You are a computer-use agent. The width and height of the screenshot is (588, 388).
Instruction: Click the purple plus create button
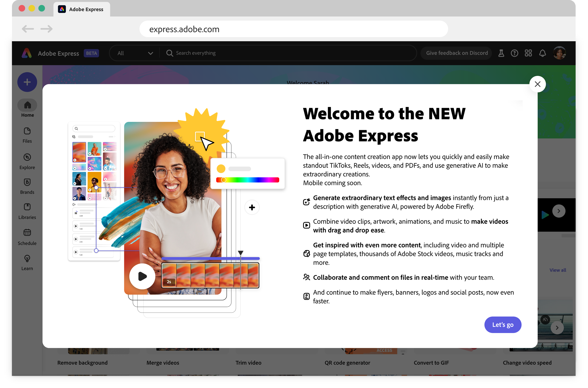point(27,82)
